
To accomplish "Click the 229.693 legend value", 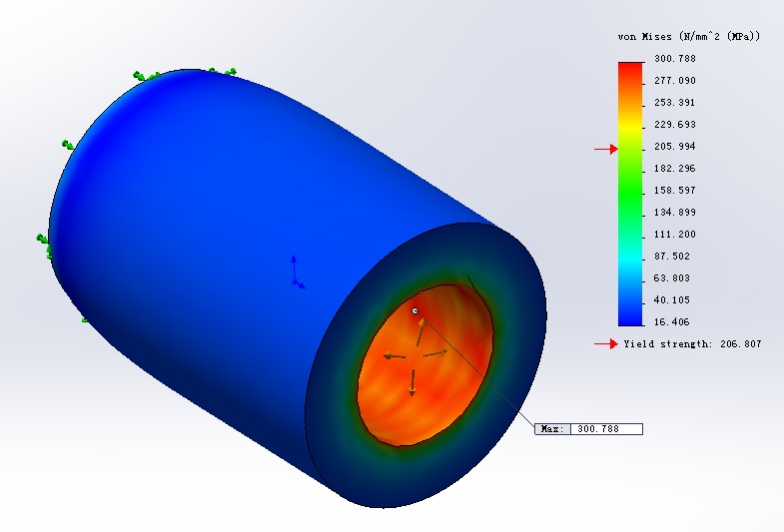I will click(x=675, y=125).
